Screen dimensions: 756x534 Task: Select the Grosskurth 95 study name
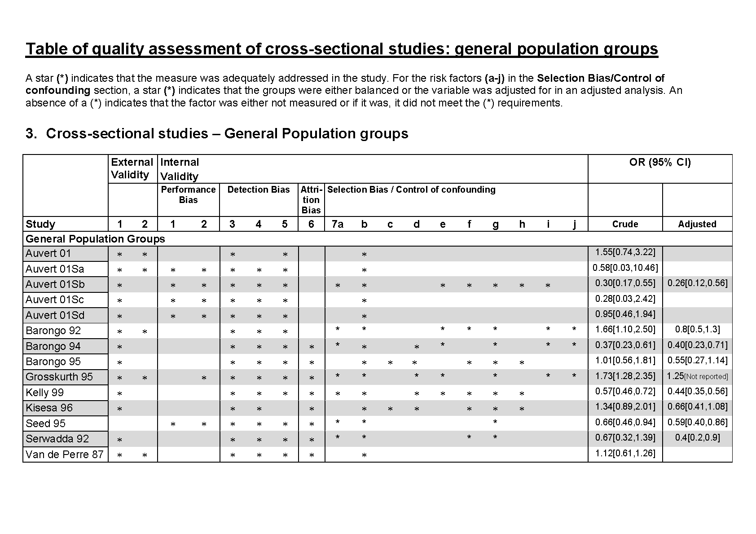(x=59, y=377)
